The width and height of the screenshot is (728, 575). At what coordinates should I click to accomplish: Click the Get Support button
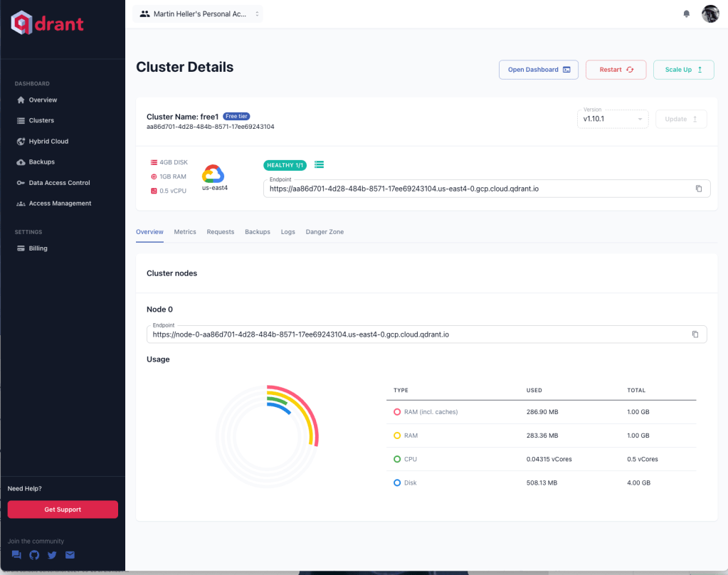click(63, 510)
